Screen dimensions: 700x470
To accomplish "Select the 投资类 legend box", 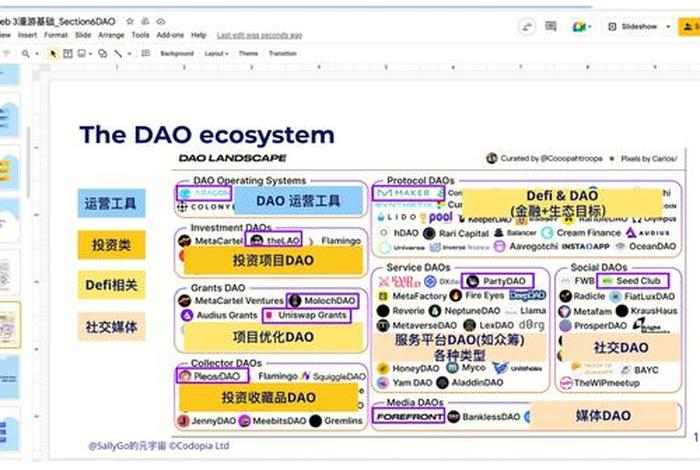I will pyautogui.click(x=111, y=245).
